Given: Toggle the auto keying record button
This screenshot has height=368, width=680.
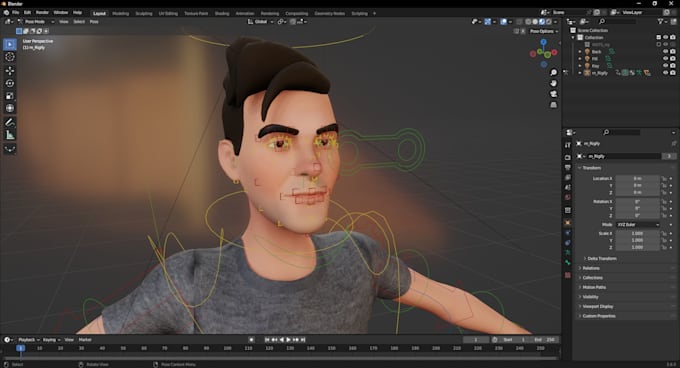Looking at the screenshot, I should pyautogui.click(x=251, y=340).
